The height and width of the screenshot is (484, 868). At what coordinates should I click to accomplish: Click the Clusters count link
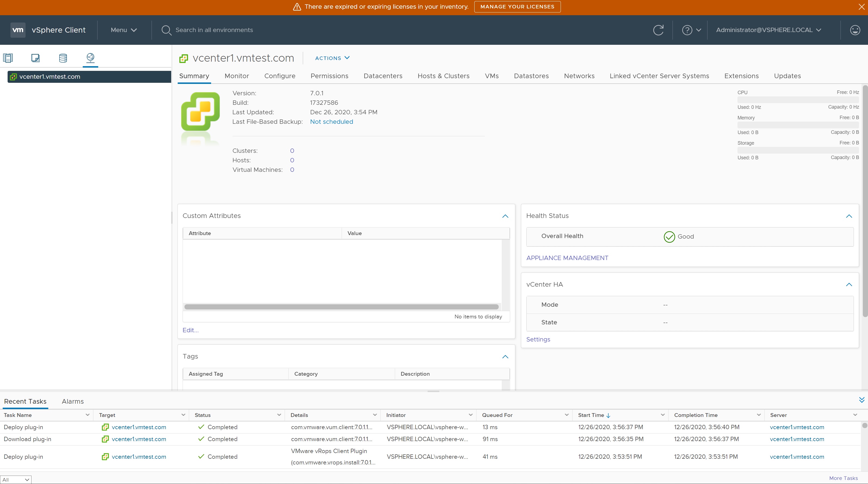tap(292, 151)
